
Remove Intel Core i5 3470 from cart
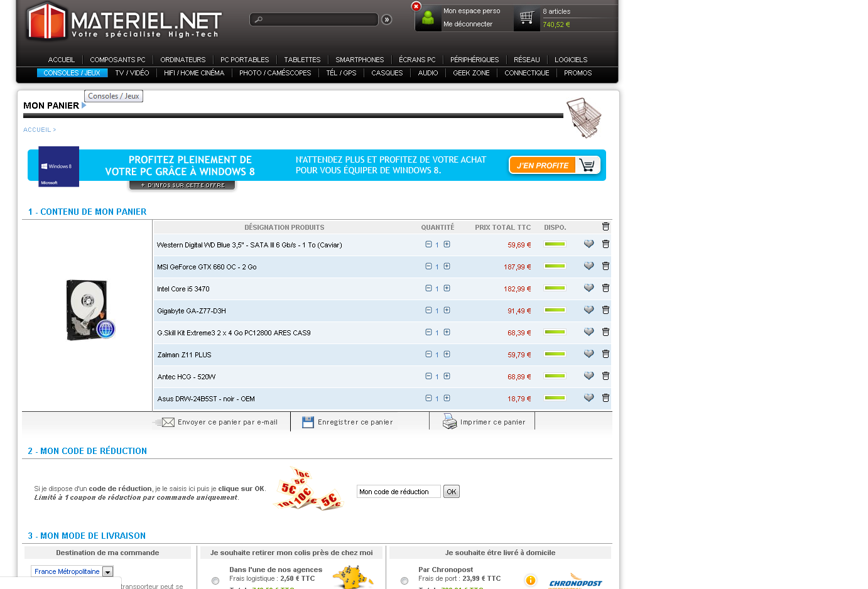(x=605, y=288)
